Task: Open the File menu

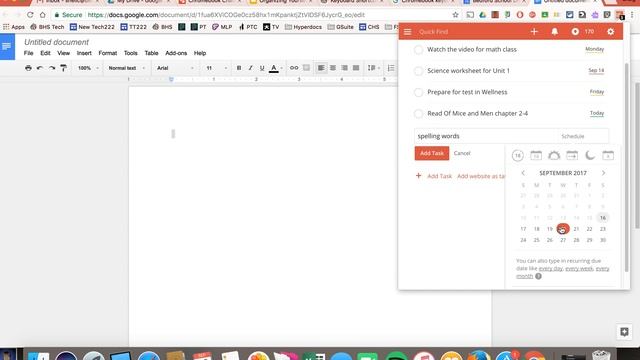Action: [x=29, y=53]
